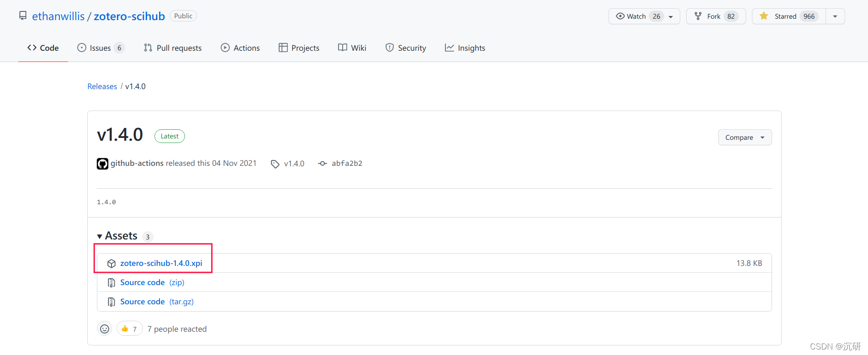Screen dimensions: 868x355
Task: Go back to the Releases breadcrumb link
Action: coord(102,86)
